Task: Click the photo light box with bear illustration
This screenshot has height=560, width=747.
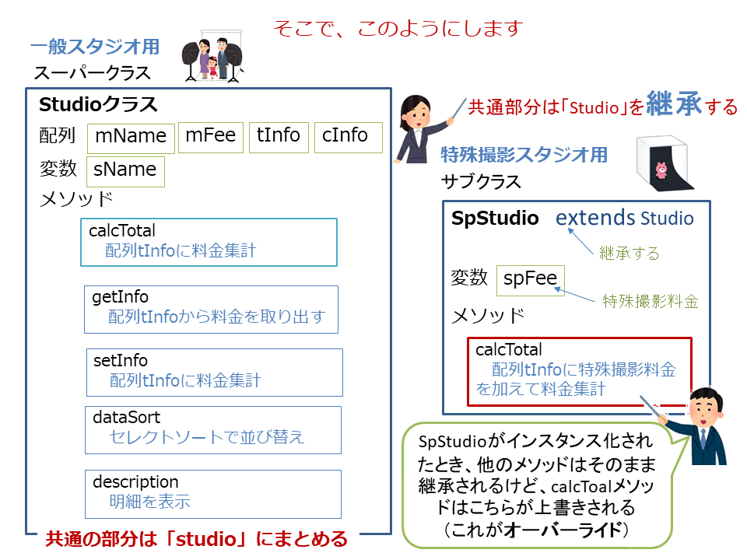Action: [665, 163]
